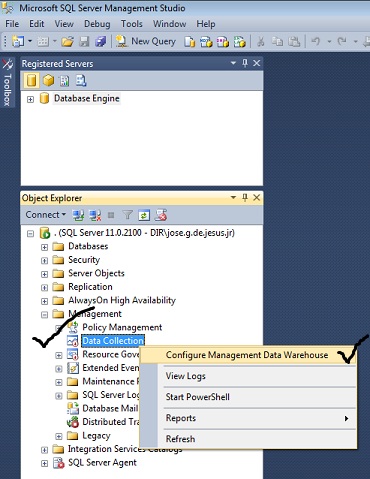Open the Toolbox side tab

[7, 82]
